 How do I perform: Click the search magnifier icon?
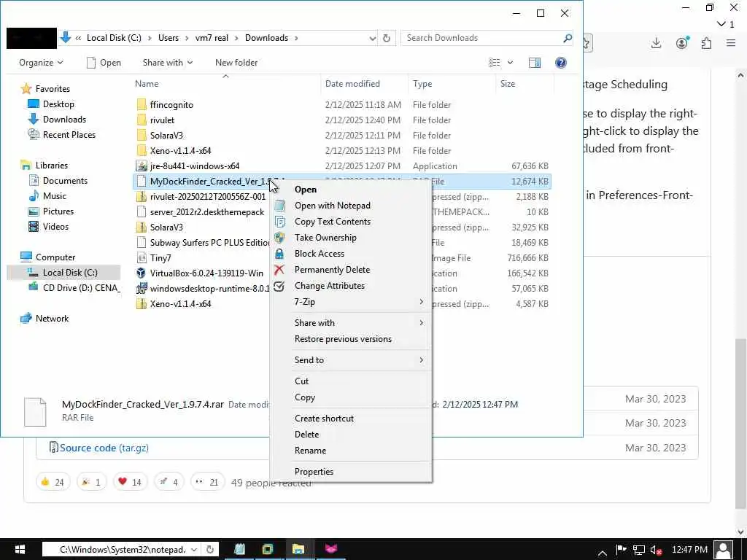[567, 38]
